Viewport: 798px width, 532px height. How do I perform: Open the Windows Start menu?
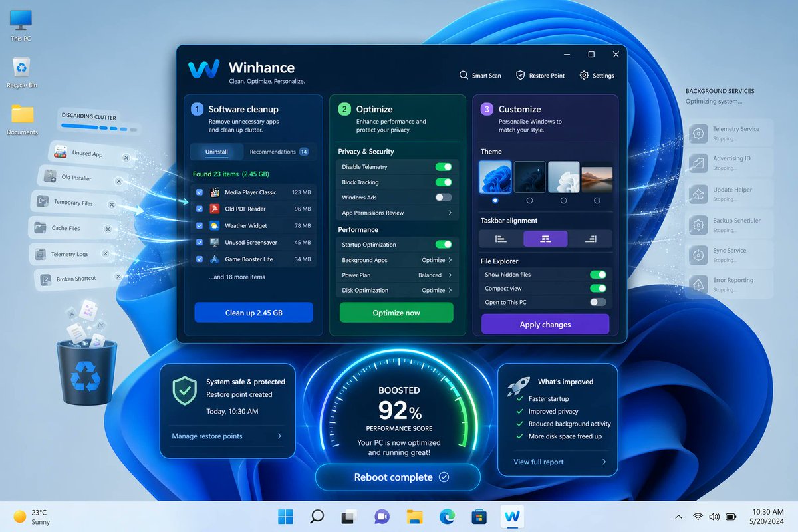click(285, 516)
